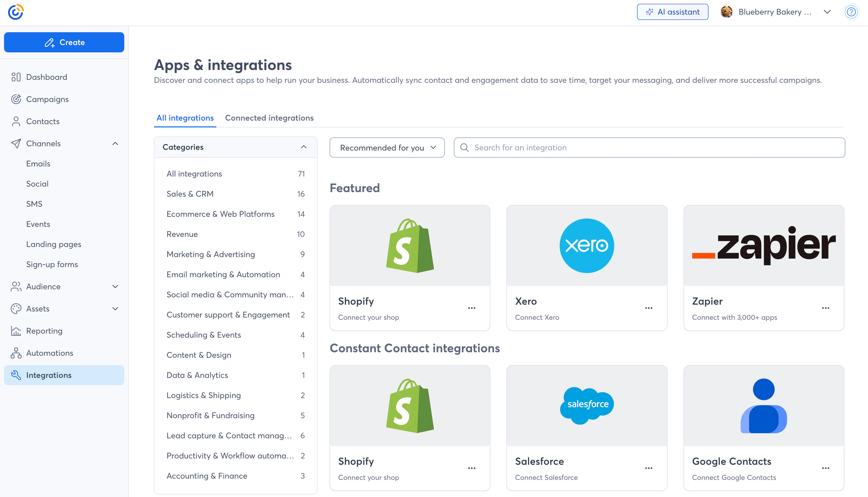This screenshot has width=868, height=497.
Task: Click the Create button
Action: click(64, 42)
